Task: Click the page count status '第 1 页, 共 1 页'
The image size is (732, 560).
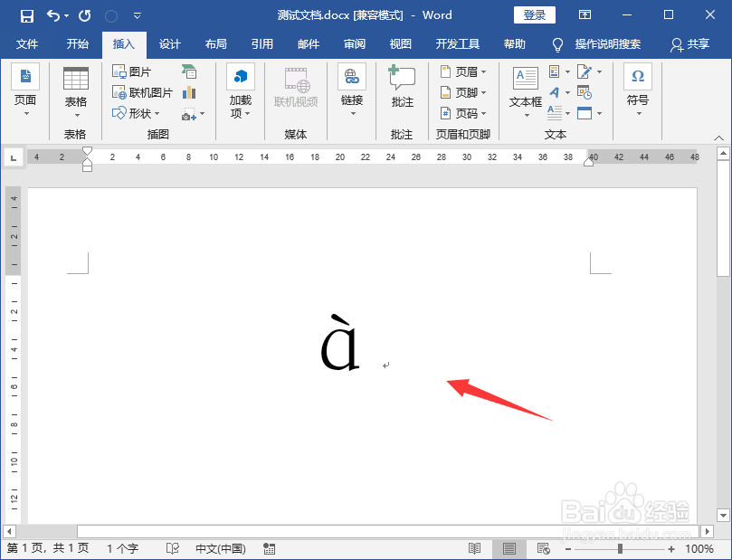Action: click(48, 548)
